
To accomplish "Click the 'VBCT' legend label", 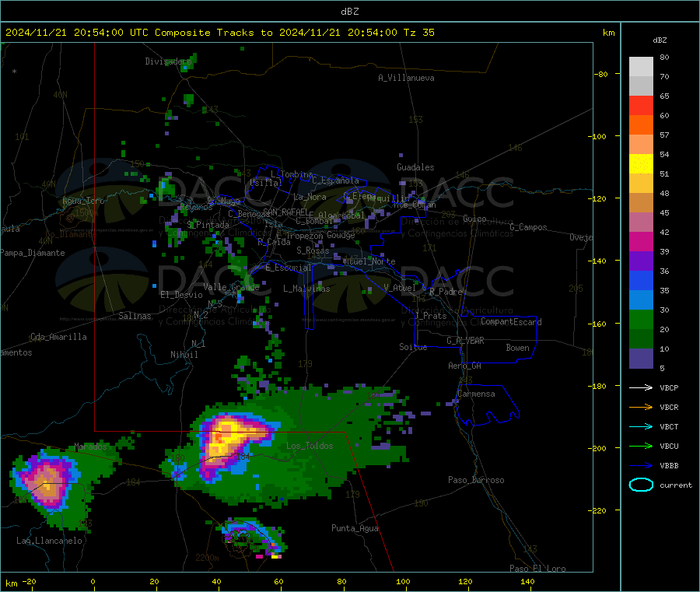I will click(669, 426).
